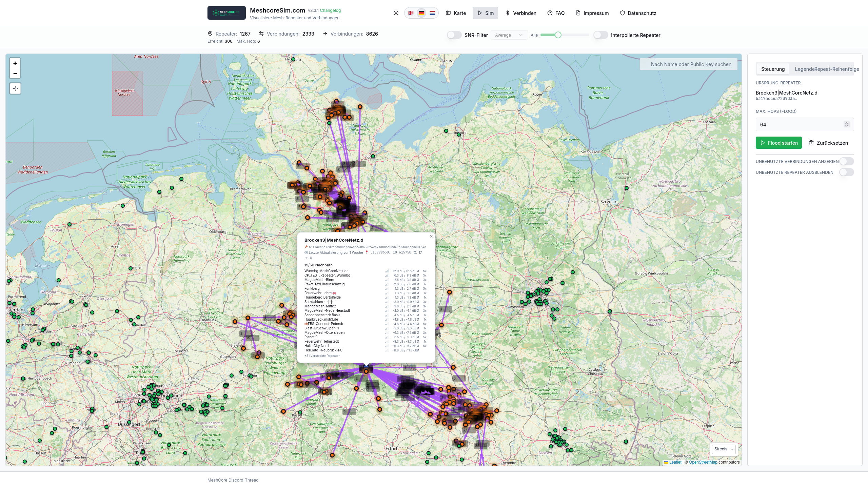
Task: Click the locate-me crosshair map button
Action: [x=15, y=88]
